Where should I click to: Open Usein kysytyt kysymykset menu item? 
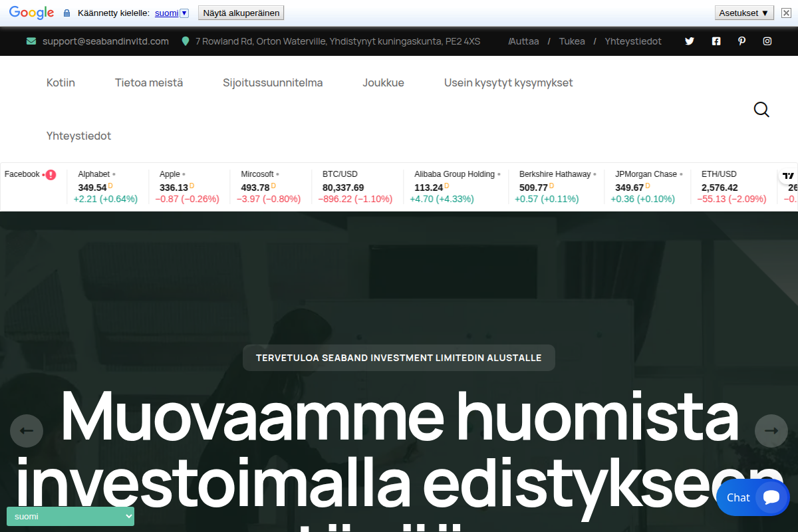pyautogui.click(x=508, y=82)
